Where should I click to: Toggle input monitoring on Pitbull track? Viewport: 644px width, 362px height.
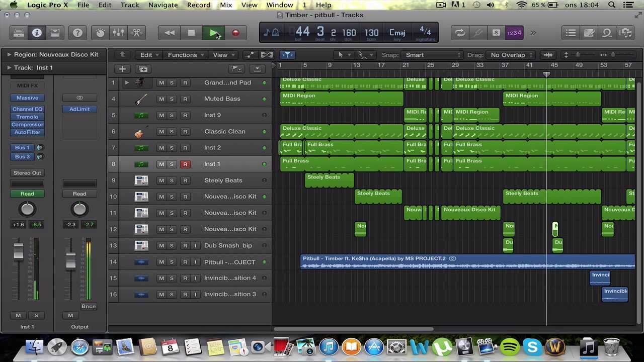pyautogui.click(x=195, y=262)
